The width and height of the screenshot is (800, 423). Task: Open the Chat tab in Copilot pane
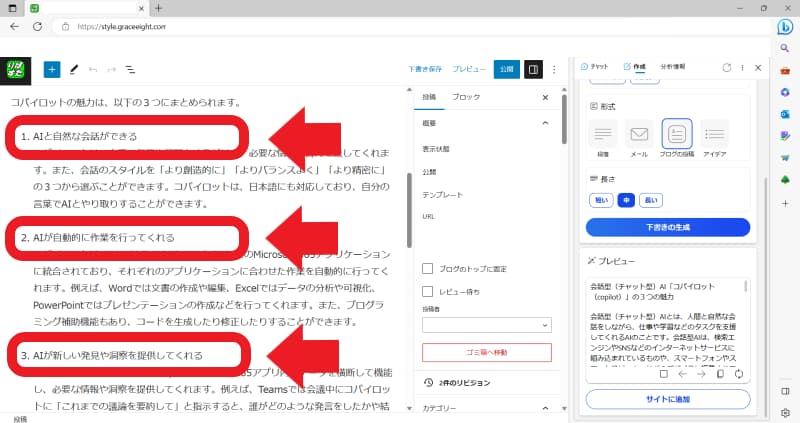click(x=594, y=67)
